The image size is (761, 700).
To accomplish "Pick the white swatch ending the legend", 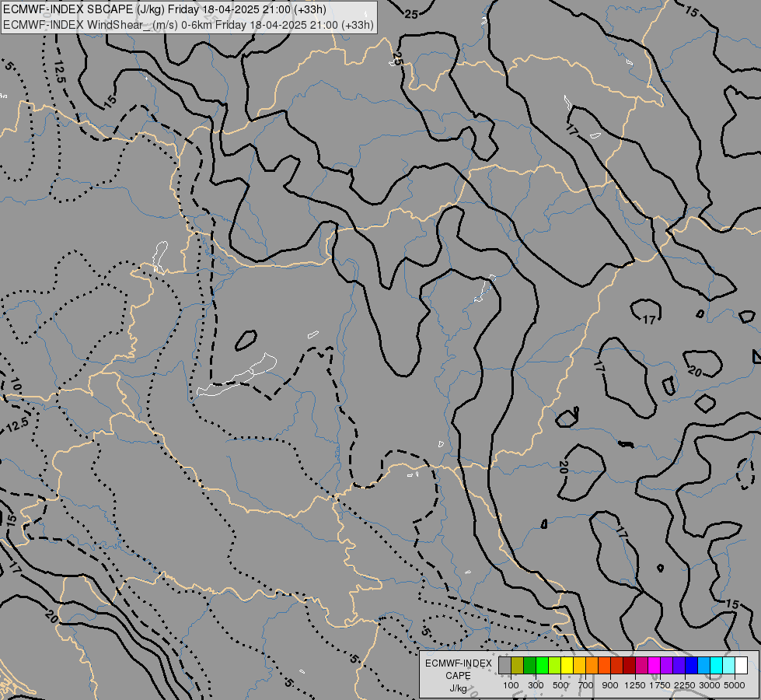I will [x=741, y=665].
